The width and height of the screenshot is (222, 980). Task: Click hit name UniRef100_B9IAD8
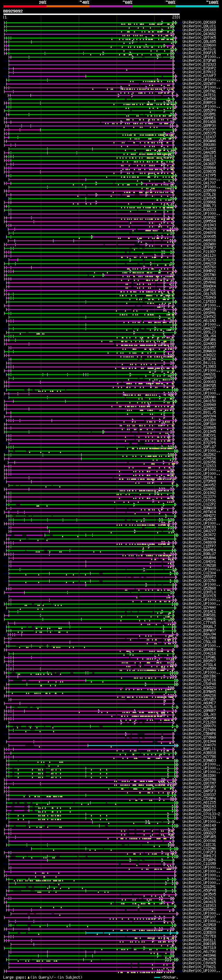[199, 122]
